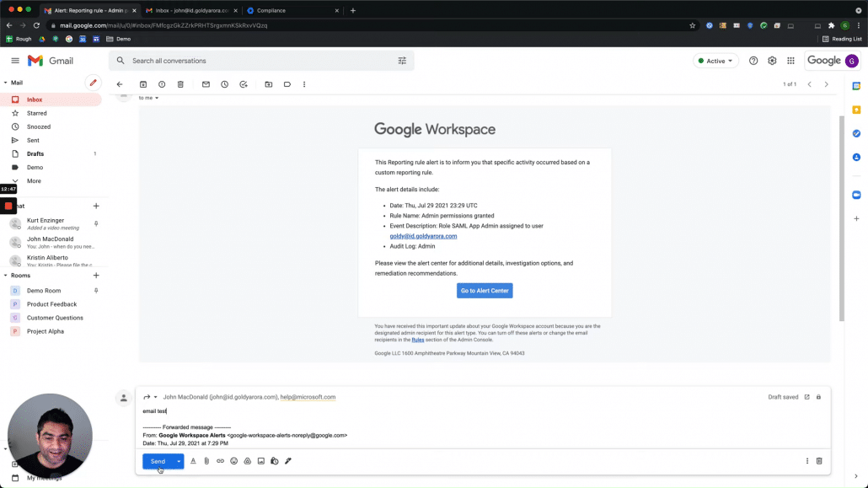868x488 pixels.
Task: Open the Rules link in the footer
Action: pos(418,340)
